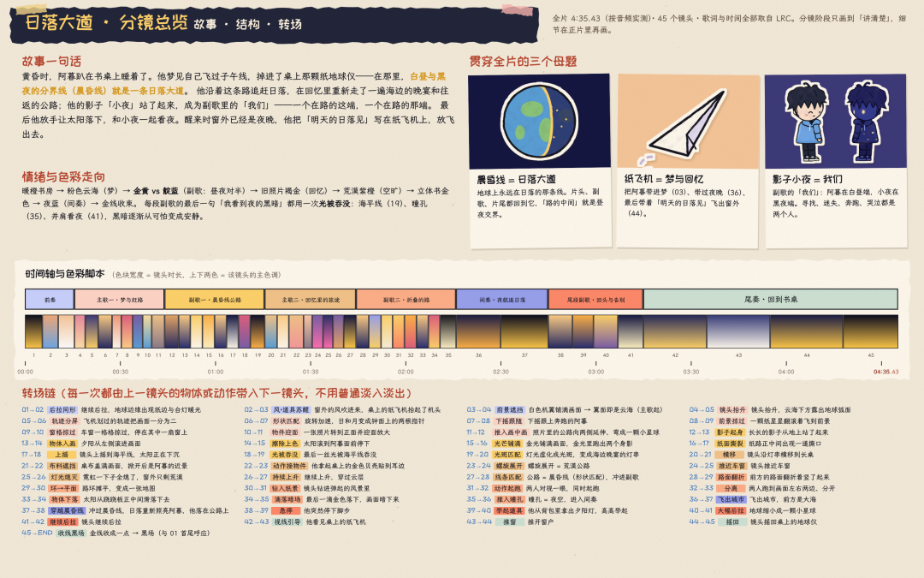Click the 摇回 transition tag

(x=731, y=522)
